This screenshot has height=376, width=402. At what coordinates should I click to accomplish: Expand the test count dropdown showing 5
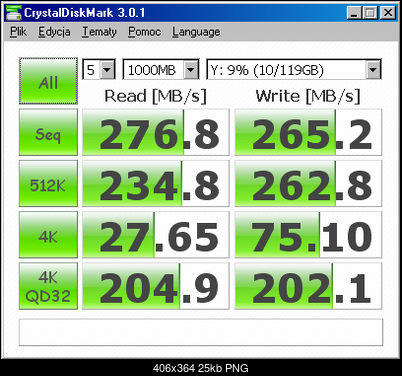[x=107, y=70]
